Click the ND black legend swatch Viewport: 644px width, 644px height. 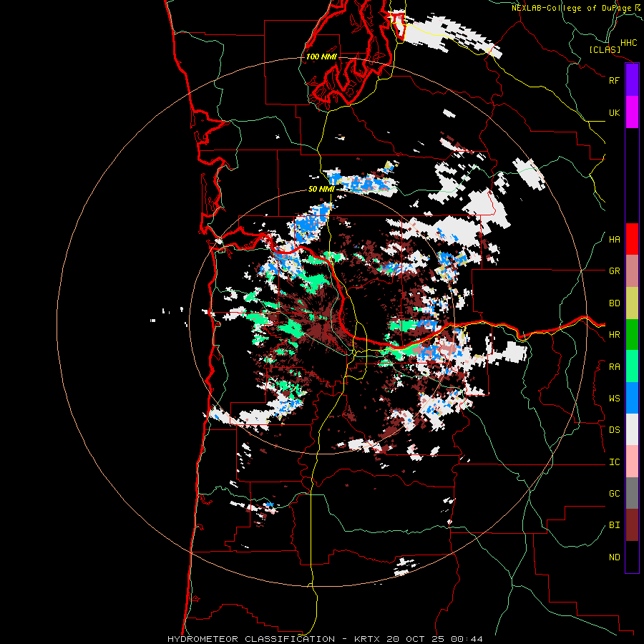click(x=632, y=557)
